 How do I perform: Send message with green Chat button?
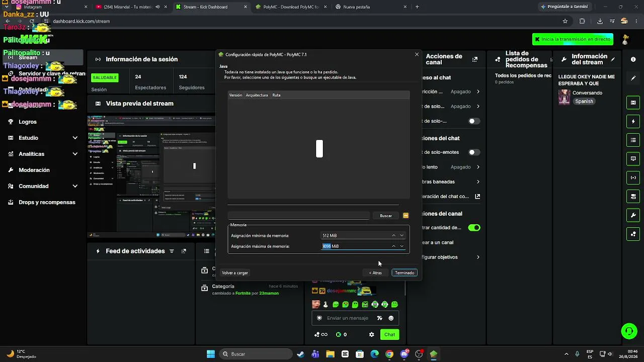(x=390, y=334)
